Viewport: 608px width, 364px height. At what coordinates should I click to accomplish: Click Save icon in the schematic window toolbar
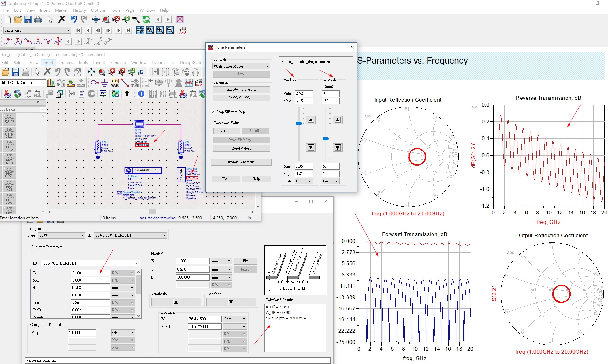(15, 72)
